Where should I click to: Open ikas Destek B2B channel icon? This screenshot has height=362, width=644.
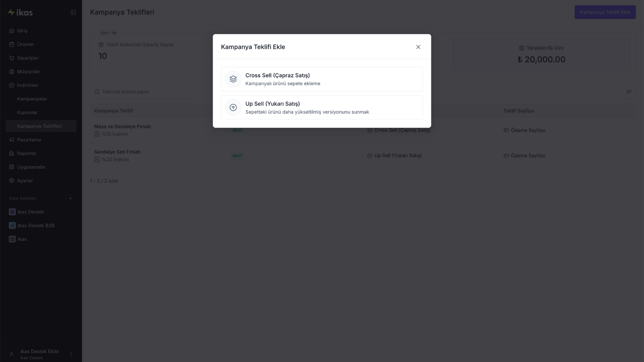[12, 226]
